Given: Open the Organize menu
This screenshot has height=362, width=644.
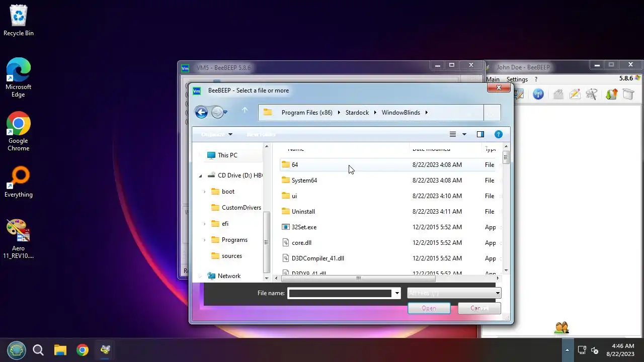Looking at the screenshot, I should click(217, 134).
